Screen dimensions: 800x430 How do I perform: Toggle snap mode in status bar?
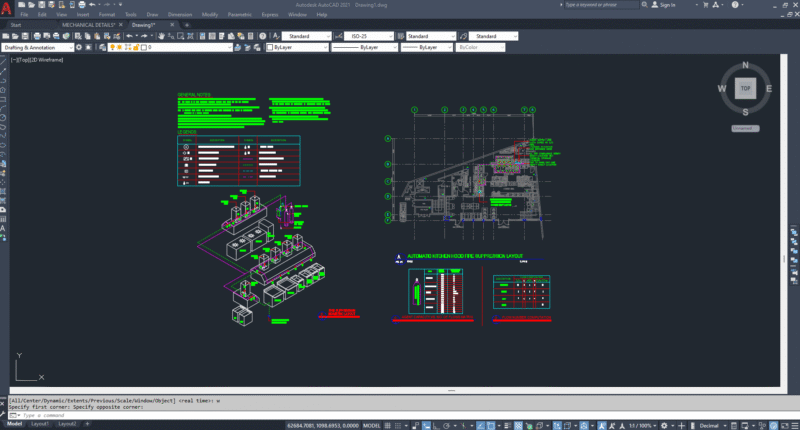coord(398,425)
